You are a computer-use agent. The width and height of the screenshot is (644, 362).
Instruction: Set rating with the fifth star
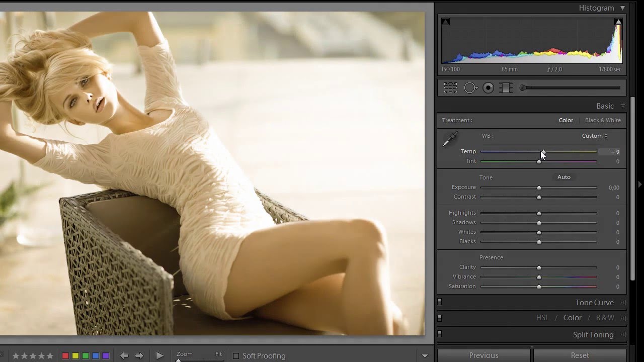[x=50, y=356]
